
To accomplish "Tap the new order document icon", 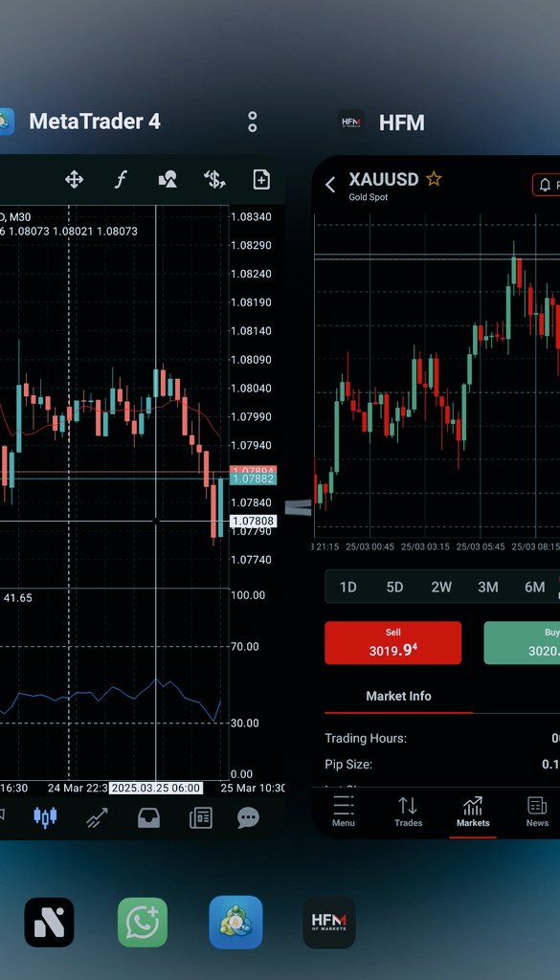I will (261, 179).
